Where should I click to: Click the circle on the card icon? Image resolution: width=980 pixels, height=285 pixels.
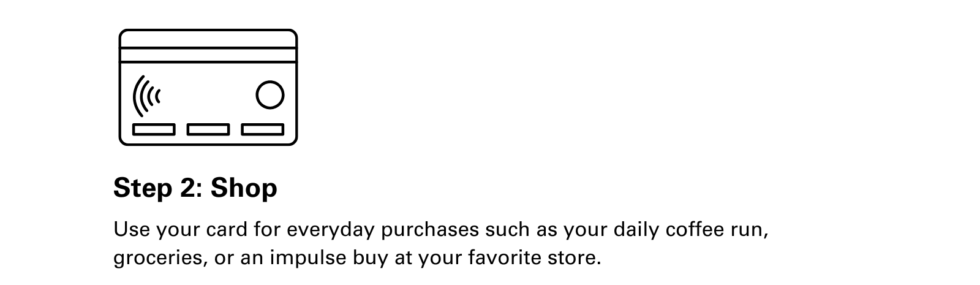269,95
